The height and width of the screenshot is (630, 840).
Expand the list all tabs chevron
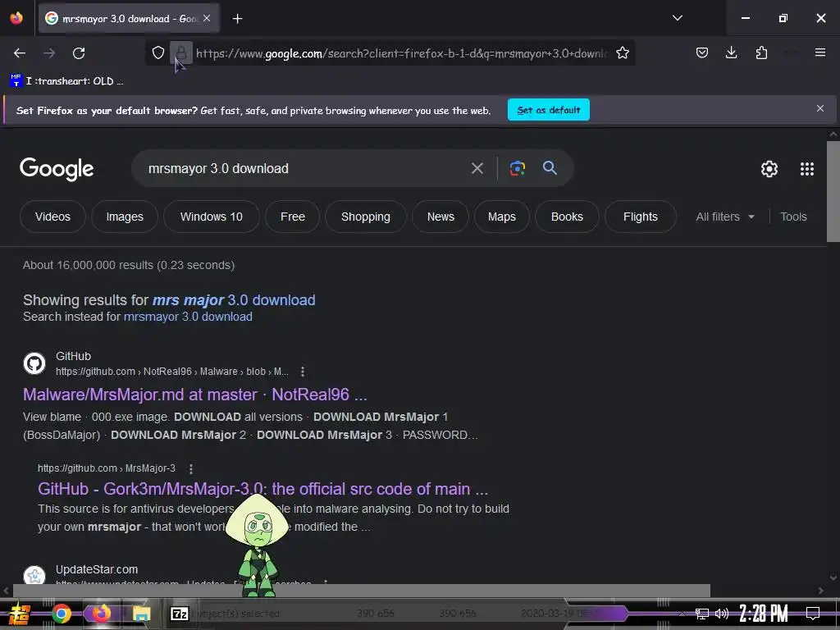[677, 18]
